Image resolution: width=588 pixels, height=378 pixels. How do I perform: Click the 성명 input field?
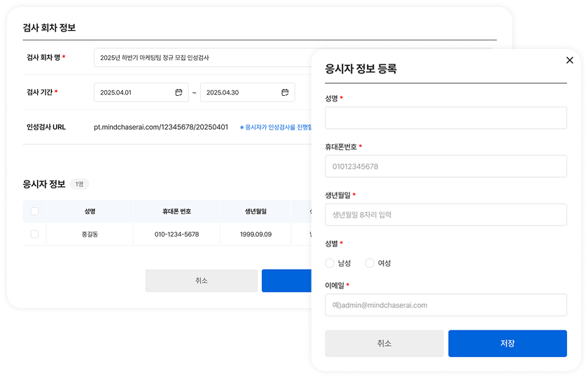tap(445, 118)
